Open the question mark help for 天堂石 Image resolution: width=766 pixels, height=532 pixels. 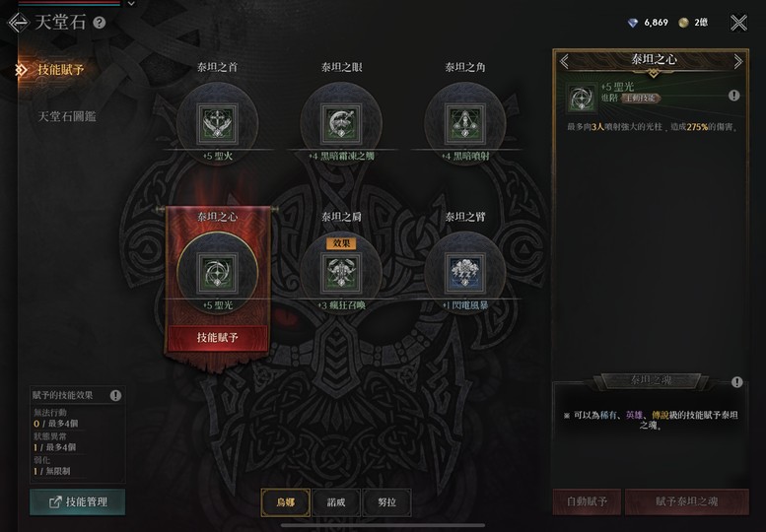[x=100, y=23]
